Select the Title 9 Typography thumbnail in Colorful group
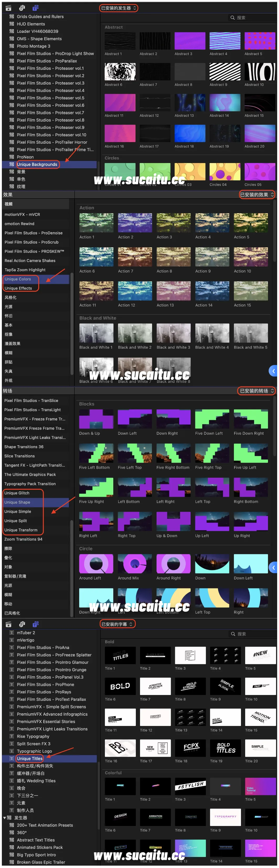The height and width of the screenshot is (868, 279). [x=225, y=817]
